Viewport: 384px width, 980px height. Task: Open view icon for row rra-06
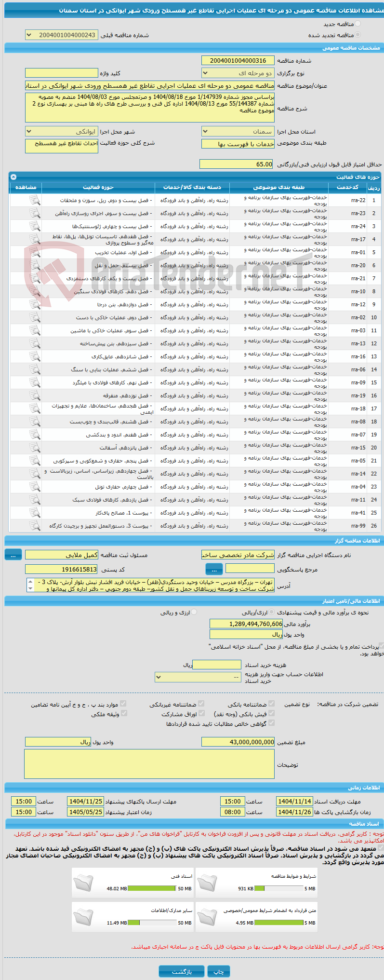click(x=35, y=369)
